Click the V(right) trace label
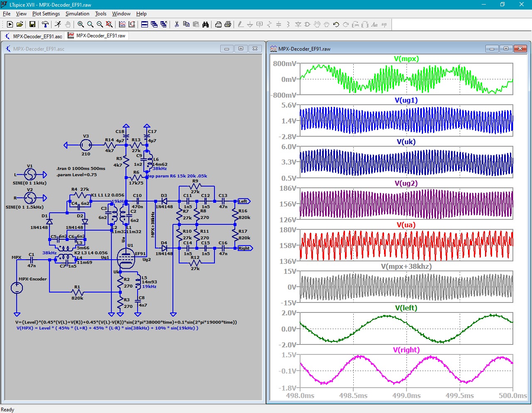 click(406, 350)
